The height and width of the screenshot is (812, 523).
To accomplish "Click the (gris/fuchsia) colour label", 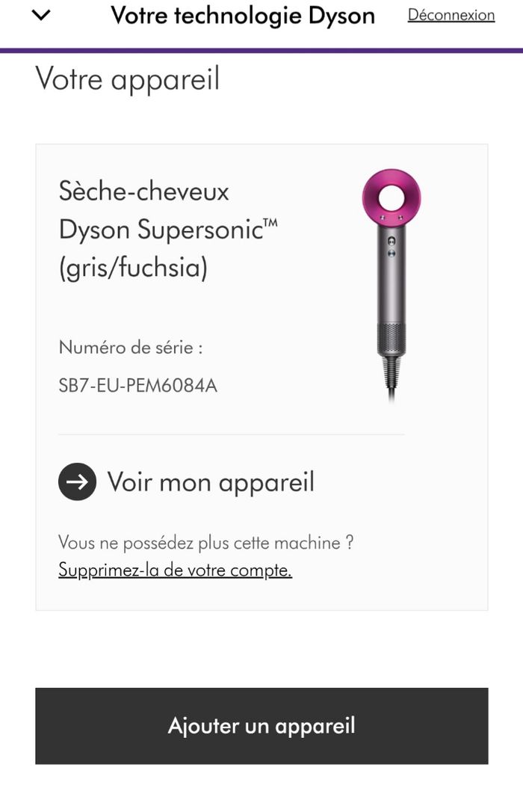I will point(132,268).
